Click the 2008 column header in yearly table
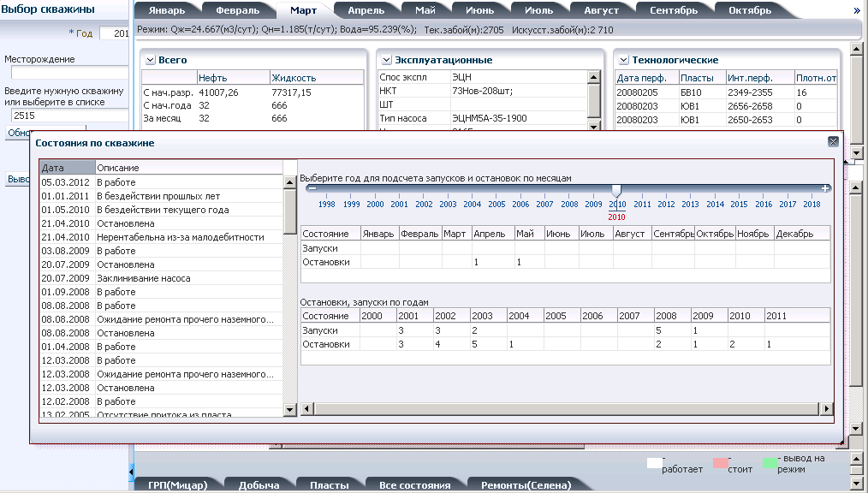868x493 pixels. 672,315
